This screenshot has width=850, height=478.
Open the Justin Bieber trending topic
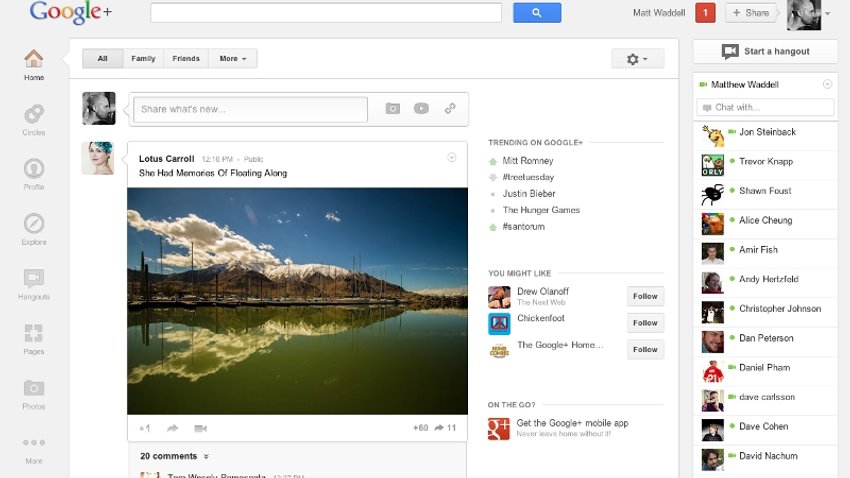(x=529, y=193)
